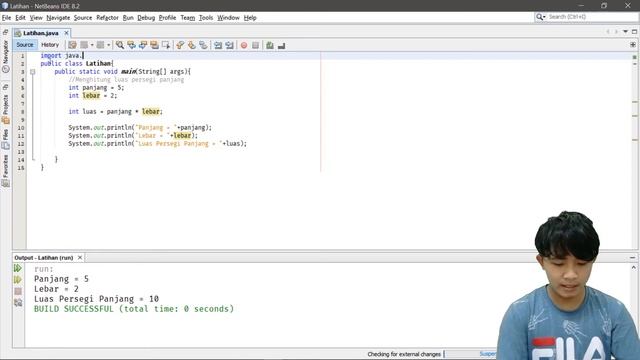Screen dimensions: 640x360
Task: Click the editor back navigation icon
Action: tap(84, 45)
